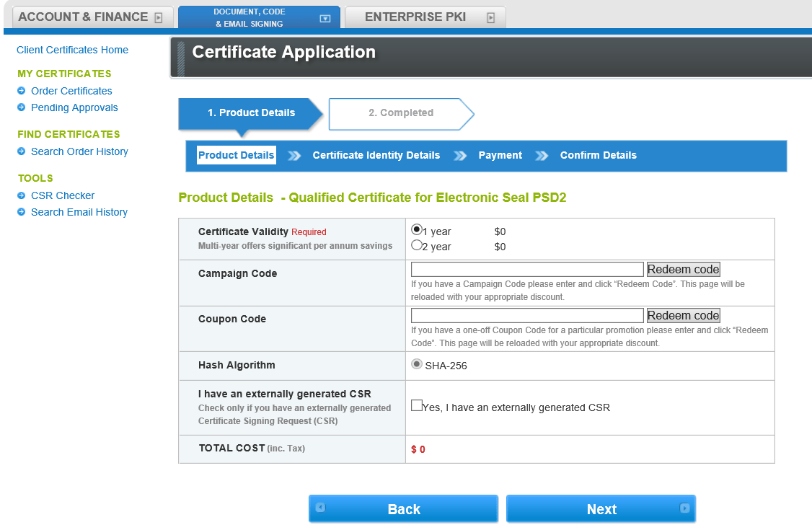Select the Payment step in the breadcrumb

(500, 155)
